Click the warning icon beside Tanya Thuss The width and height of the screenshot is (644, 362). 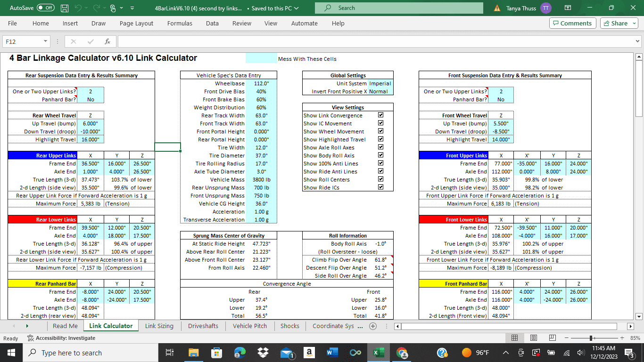coord(497,8)
